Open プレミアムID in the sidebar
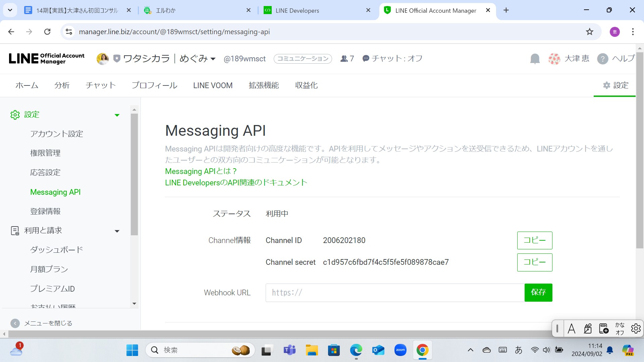 point(52,289)
